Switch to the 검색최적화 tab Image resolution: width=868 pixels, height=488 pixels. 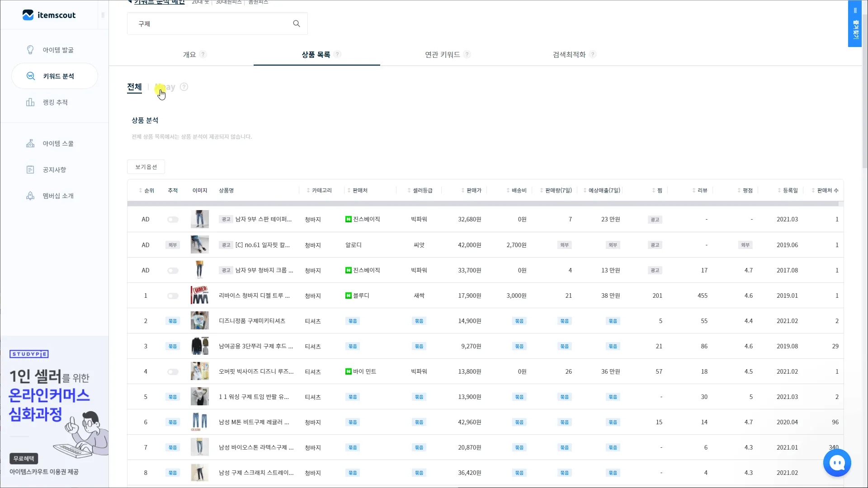tap(569, 55)
